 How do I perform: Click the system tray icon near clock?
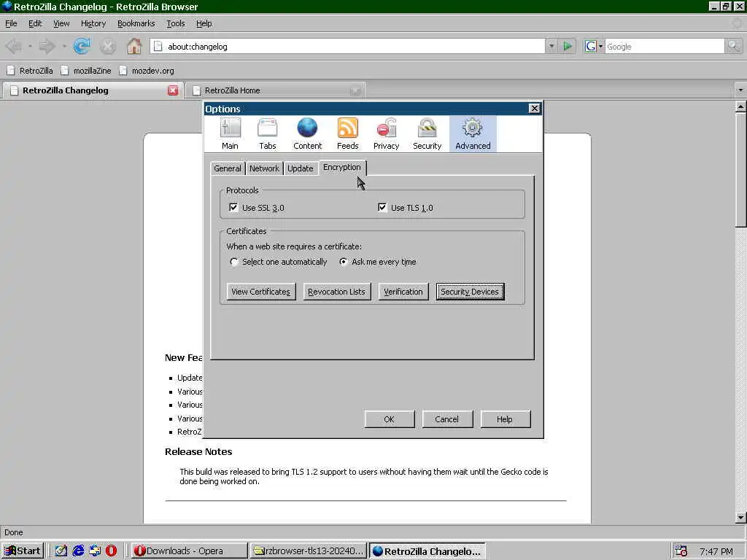(681, 551)
